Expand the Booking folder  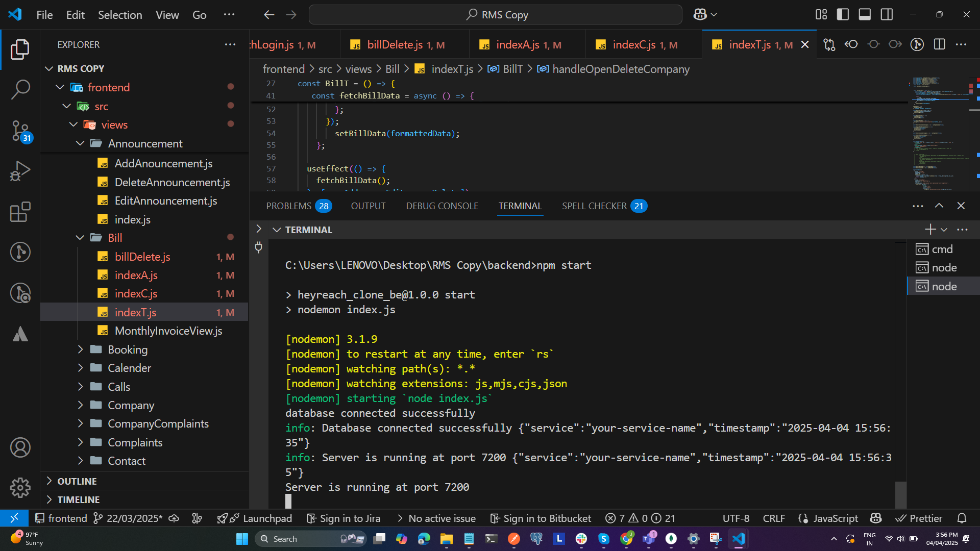point(128,349)
